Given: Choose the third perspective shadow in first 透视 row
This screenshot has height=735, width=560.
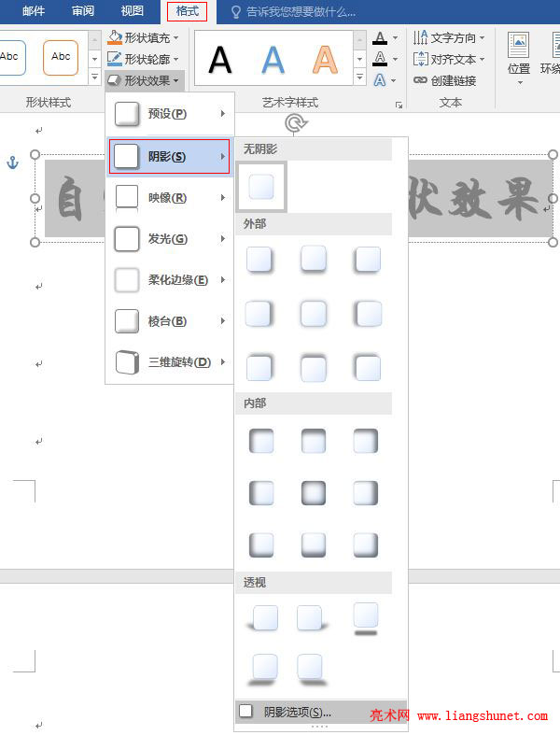Looking at the screenshot, I should coord(366,618).
